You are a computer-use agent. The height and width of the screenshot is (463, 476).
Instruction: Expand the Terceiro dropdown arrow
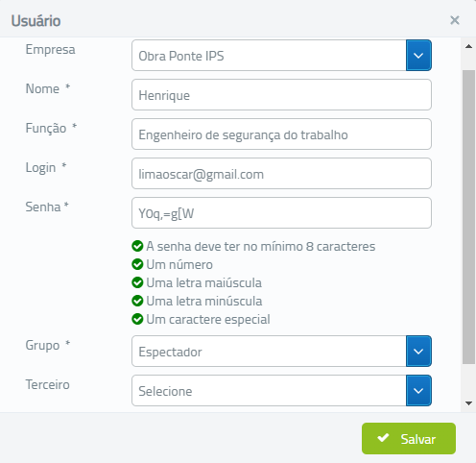coord(418,391)
